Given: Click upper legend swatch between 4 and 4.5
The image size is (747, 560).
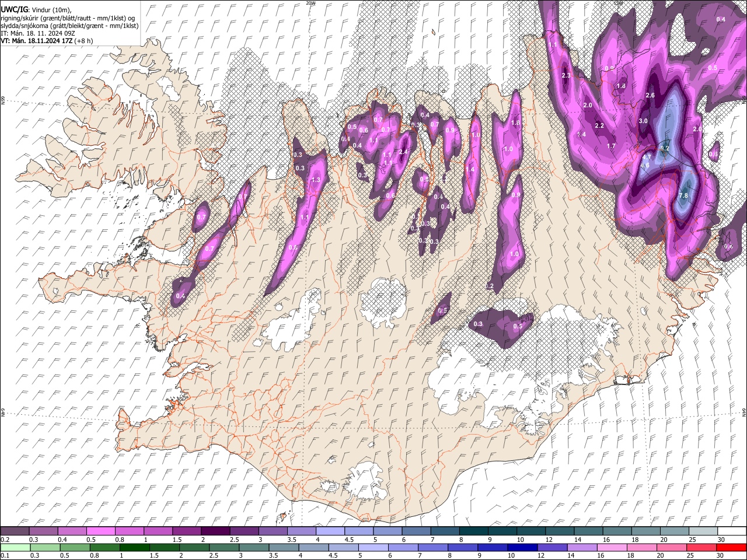Looking at the screenshot, I should point(330,531).
